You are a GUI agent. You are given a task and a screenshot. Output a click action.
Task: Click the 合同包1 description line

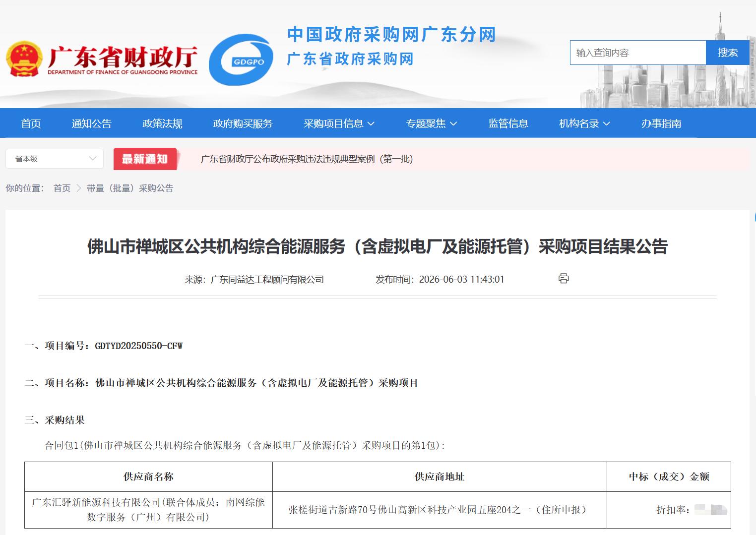[245, 445]
